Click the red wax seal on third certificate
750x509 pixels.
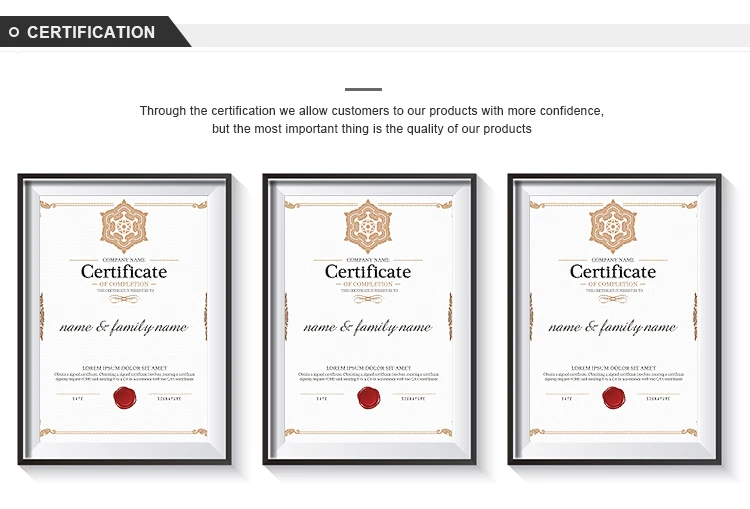pos(614,398)
